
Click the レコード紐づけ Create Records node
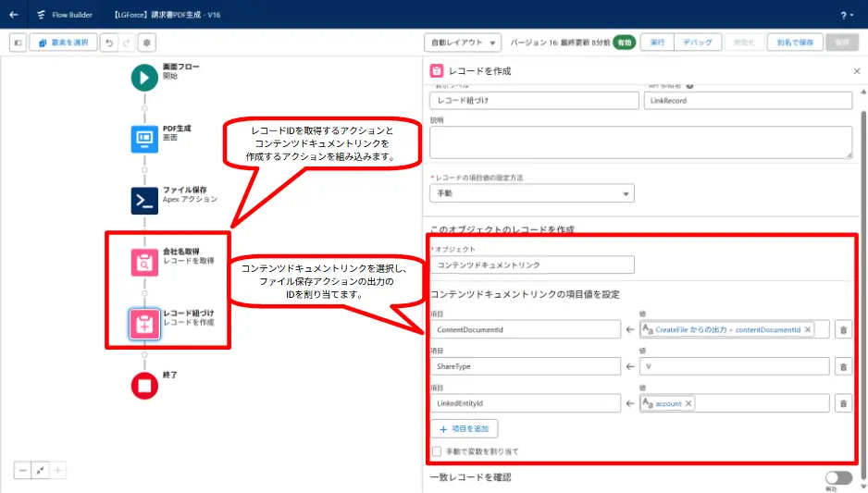coord(144,323)
